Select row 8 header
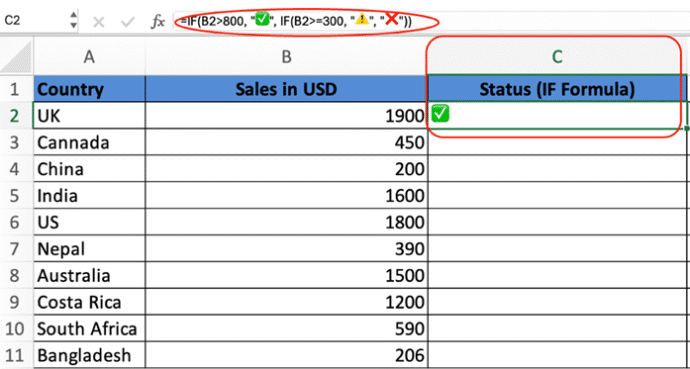 [16, 275]
